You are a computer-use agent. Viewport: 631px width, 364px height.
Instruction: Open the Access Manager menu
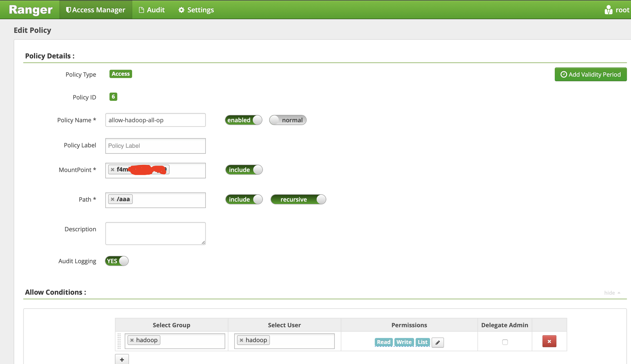point(96,10)
